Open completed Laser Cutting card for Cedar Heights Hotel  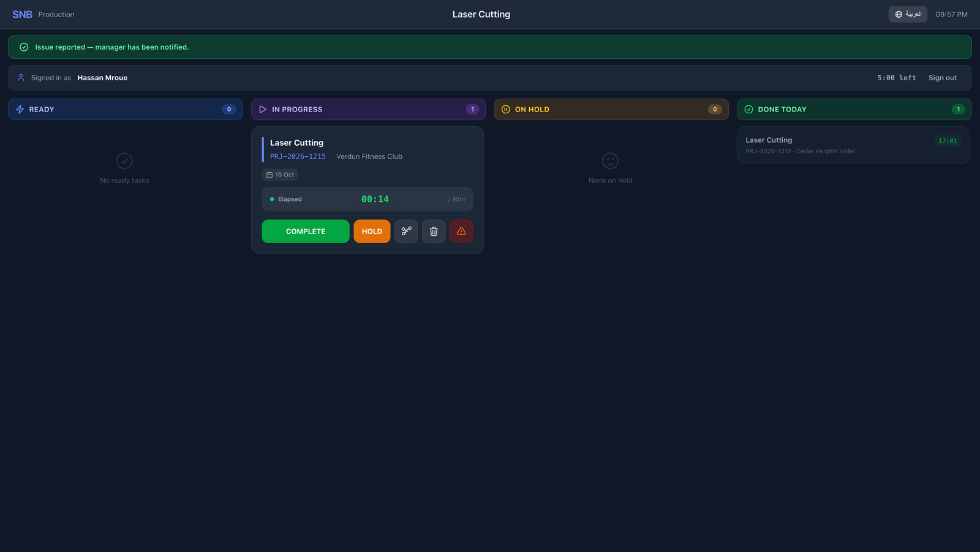[x=853, y=145]
